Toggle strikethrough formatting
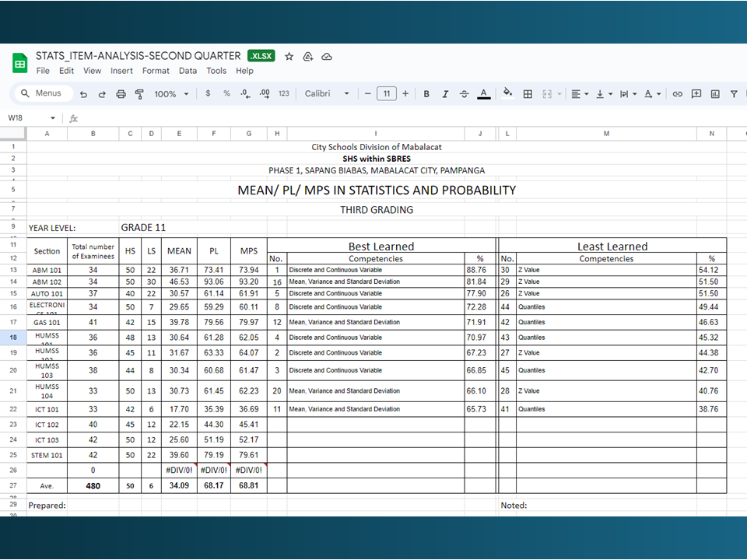747x560 pixels. [465, 94]
